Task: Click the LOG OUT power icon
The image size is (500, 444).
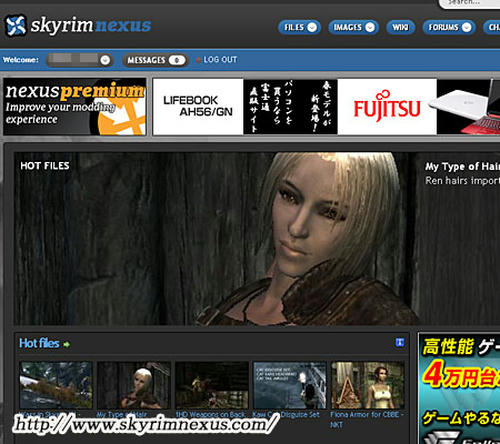Action: 198,60
